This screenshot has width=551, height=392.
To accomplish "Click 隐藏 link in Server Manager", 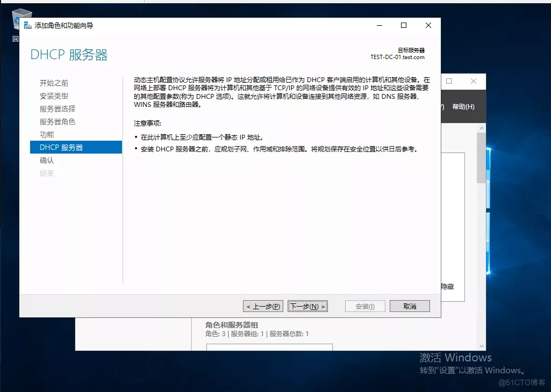I will click(x=448, y=287).
